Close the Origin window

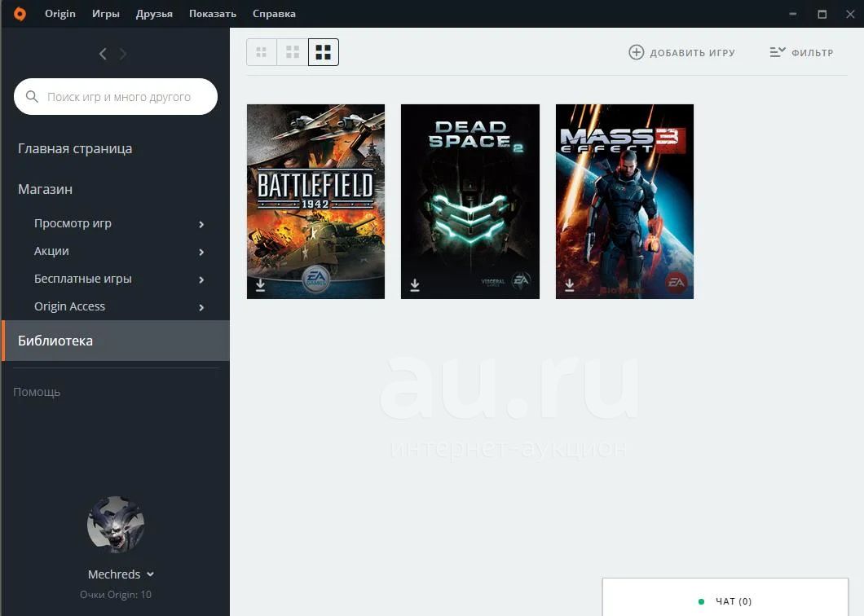coord(850,14)
